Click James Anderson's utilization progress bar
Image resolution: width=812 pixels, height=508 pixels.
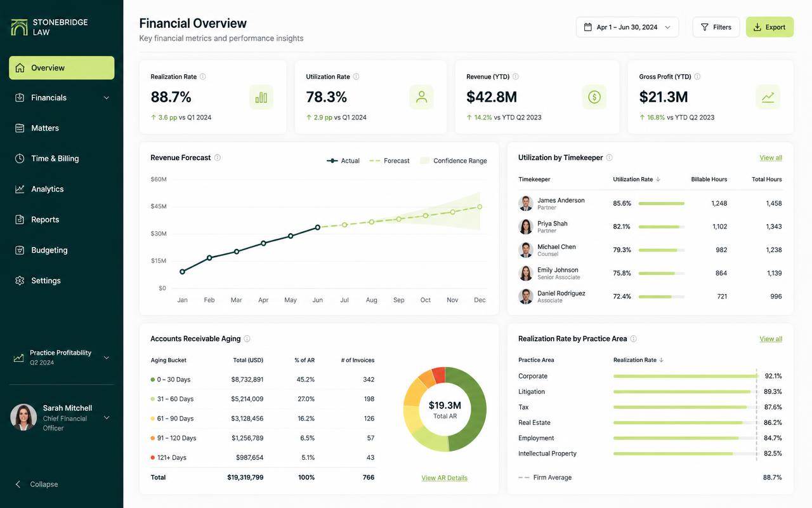click(x=662, y=204)
